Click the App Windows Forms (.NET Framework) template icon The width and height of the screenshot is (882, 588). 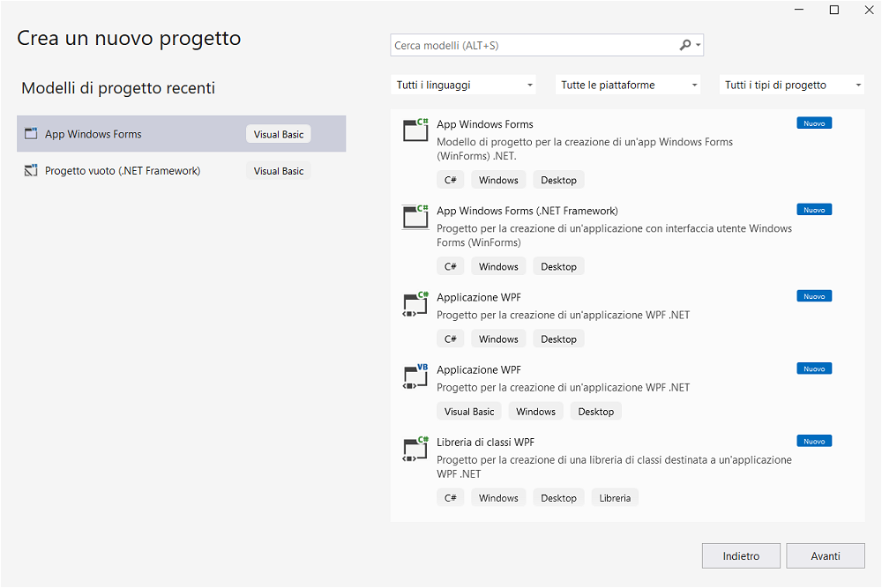[416, 217]
